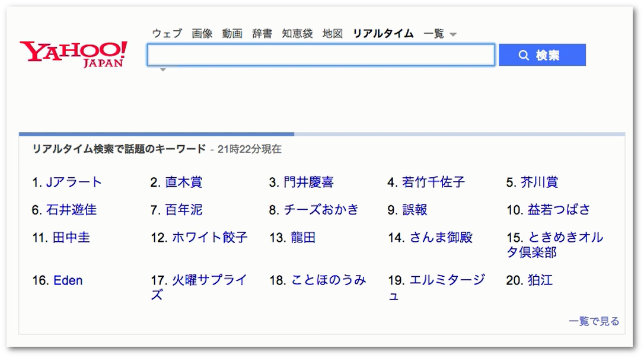Viewport: 644px width, 358px height.
Task: Click inside the search text field
Action: [x=320, y=55]
